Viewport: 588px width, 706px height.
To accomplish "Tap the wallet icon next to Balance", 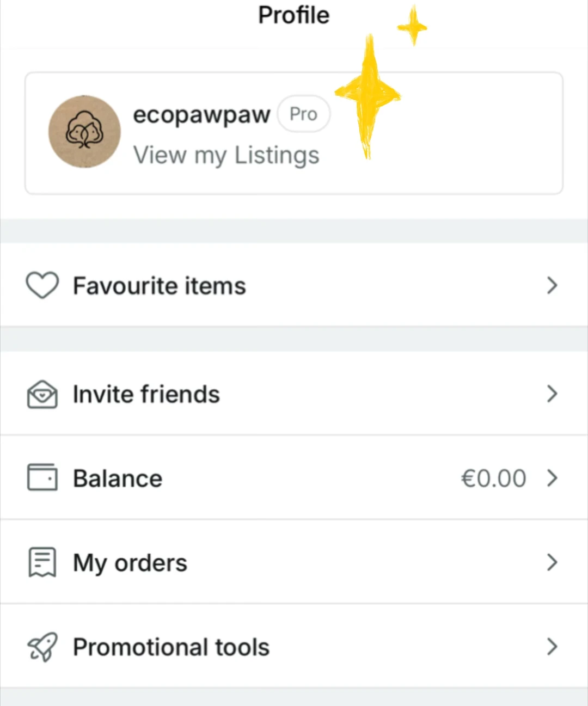I will (x=42, y=477).
